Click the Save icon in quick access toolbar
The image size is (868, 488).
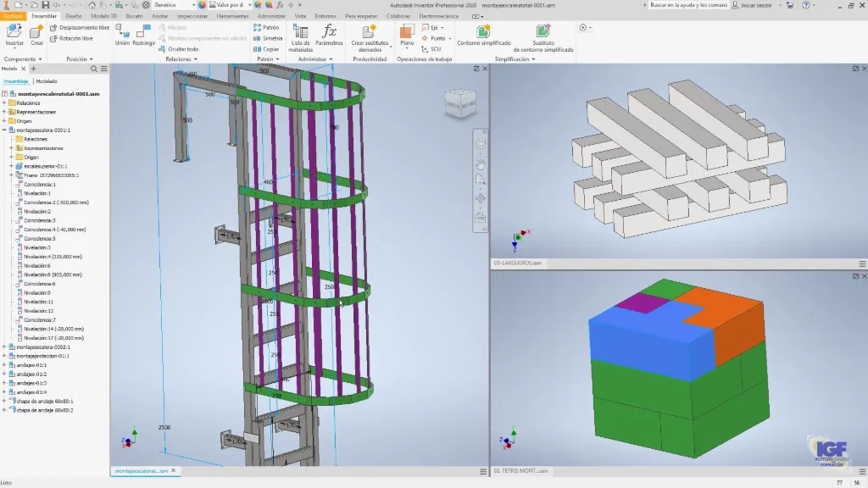46,5
